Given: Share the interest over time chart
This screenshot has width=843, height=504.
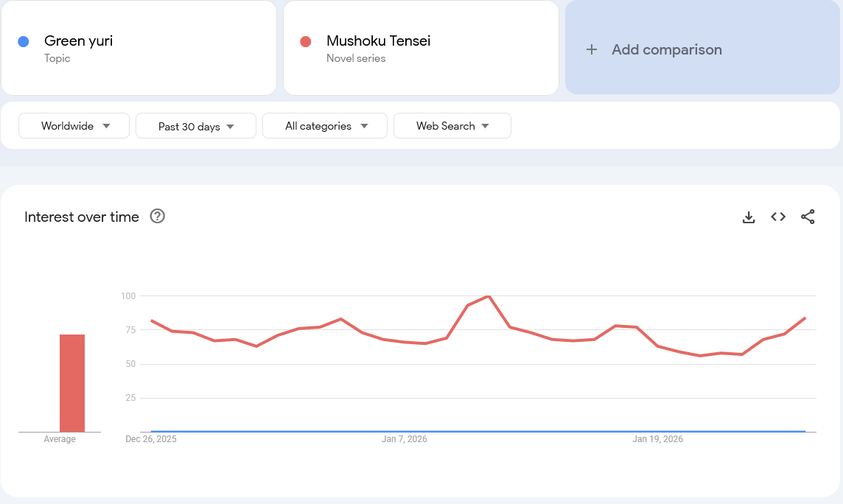Looking at the screenshot, I should (x=808, y=217).
